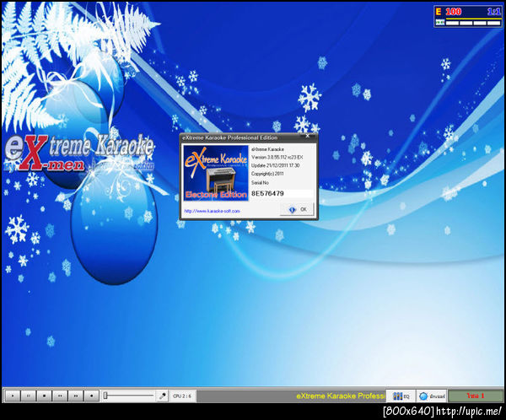The image size is (506, 420).
Task: Stop the song with the square stop button
Action: click(44, 396)
